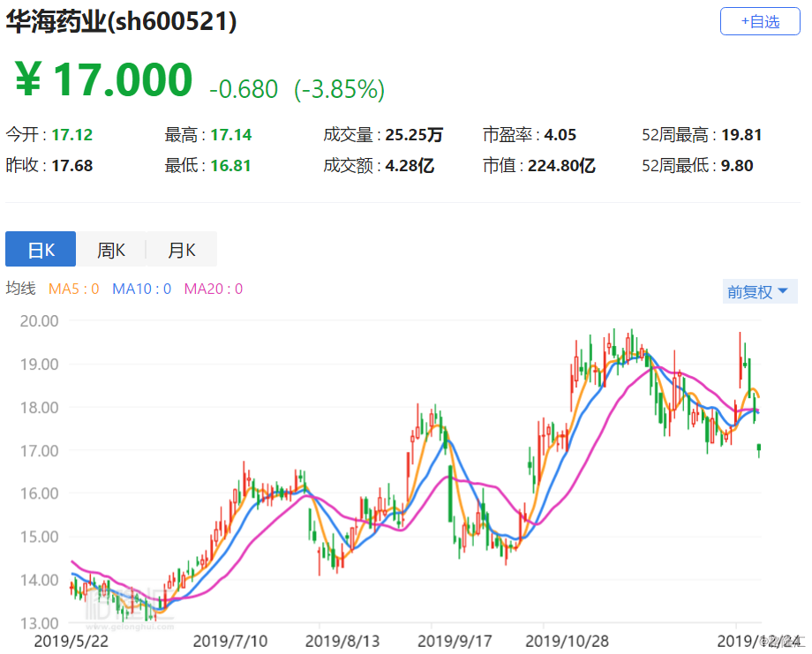Switch to the 日K daily chart tab
Image resolution: width=812 pixels, height=654 pixels.
point(41,249)
